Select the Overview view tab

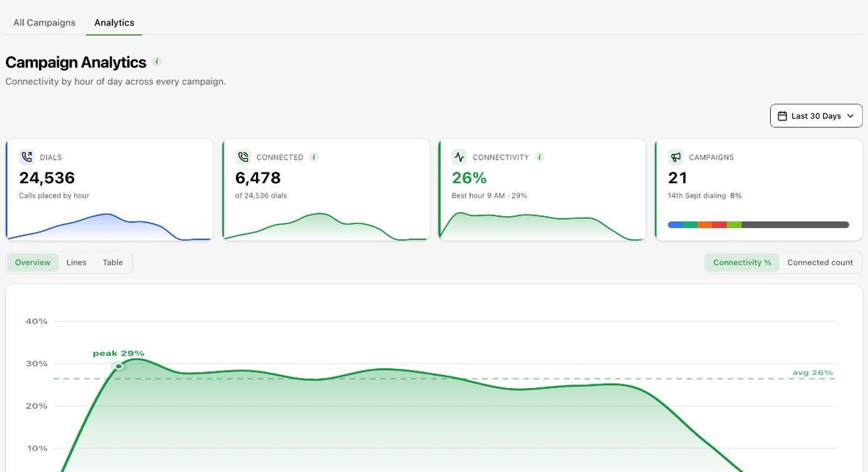click(x=32, y=262)
